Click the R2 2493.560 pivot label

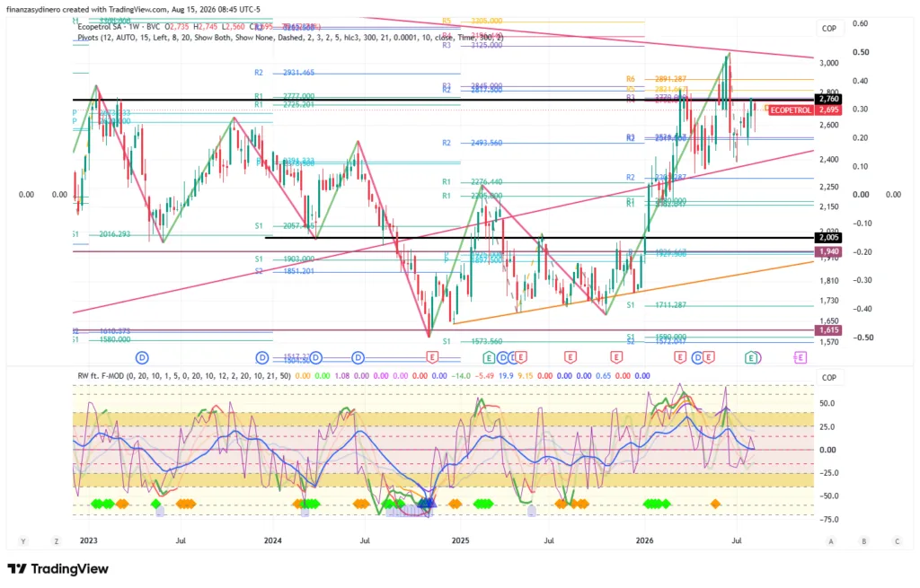473,143
